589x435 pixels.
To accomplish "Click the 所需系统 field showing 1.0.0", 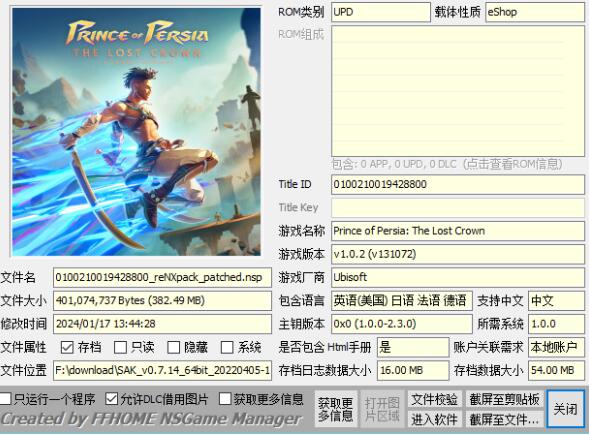I will click(x=556, y=324).
